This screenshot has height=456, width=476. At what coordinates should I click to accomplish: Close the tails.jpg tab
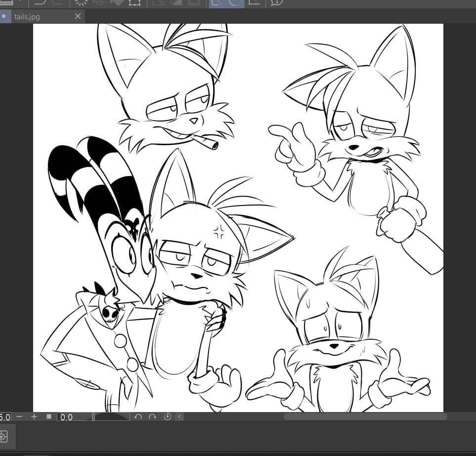pyautogui.click(x=78, y=16)
